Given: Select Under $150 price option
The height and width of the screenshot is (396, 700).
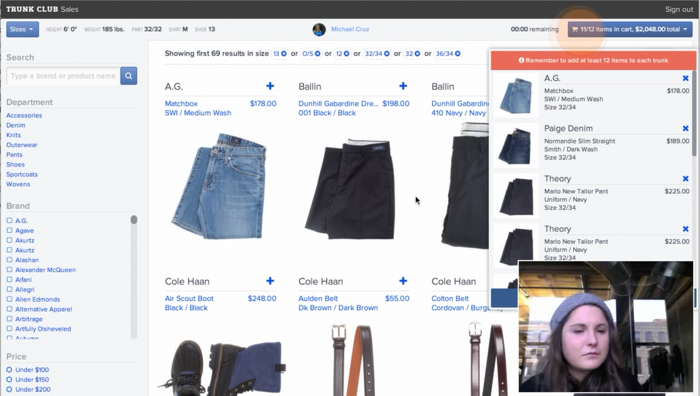Looking at the screenshot, I should 9,379.
